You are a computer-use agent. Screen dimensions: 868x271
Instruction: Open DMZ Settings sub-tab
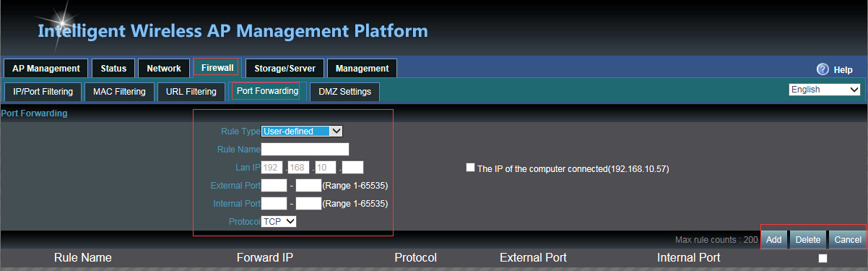point(344,92)
